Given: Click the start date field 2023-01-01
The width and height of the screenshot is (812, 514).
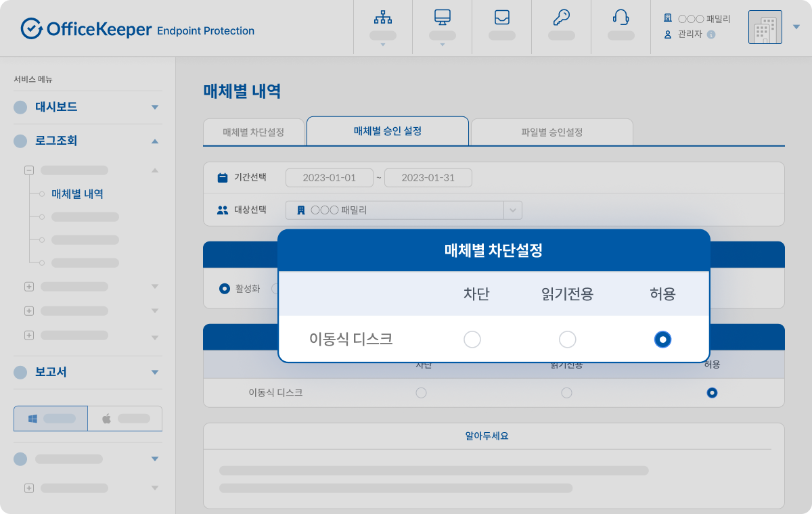Looking at the screenshot, I should pos(329,178).
